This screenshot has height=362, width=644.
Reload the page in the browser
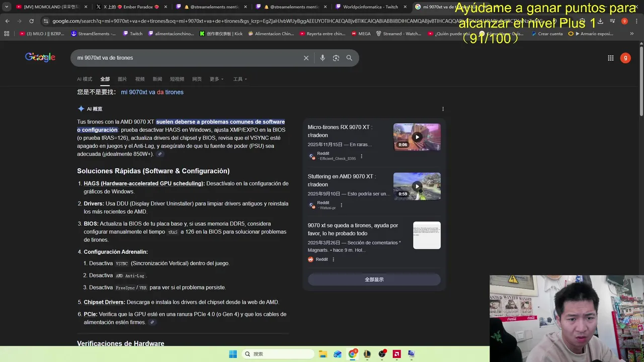pyautogui.click(x=31, y=21)
